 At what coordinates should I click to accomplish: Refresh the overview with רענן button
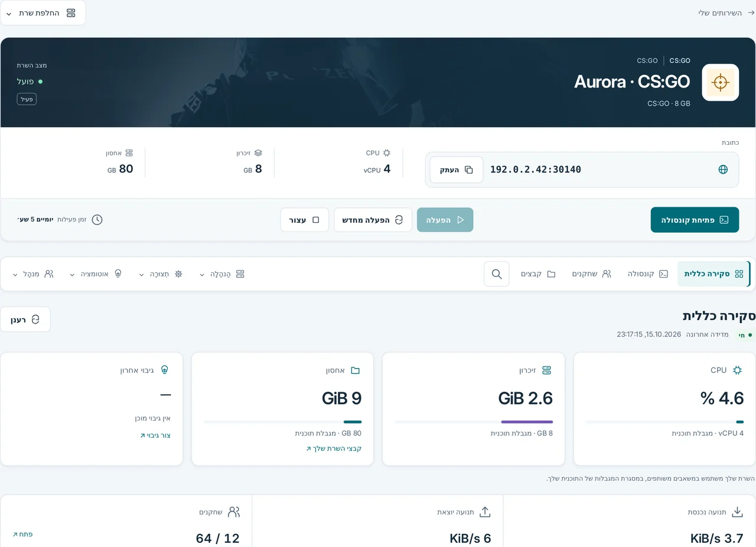25,320
